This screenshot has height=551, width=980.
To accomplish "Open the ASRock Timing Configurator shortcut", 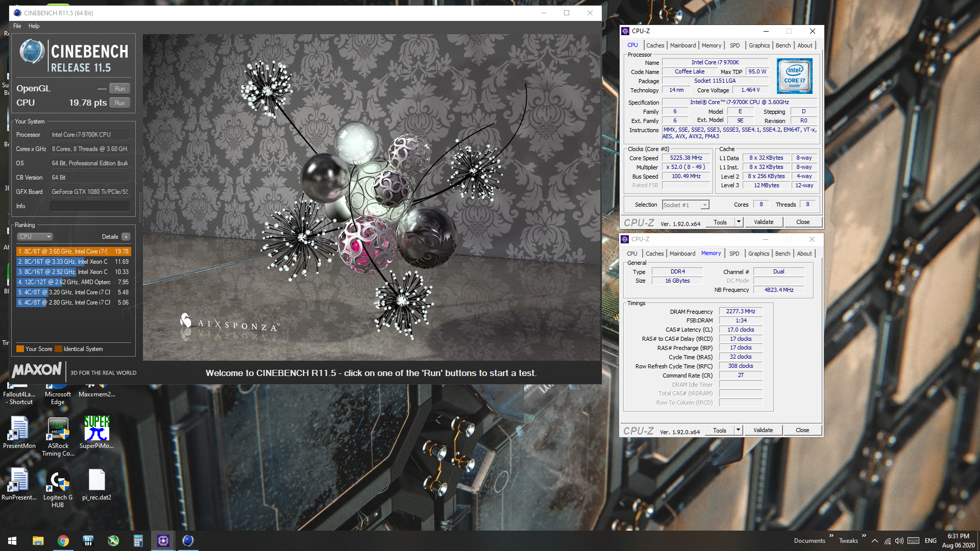I will (58, 437).
